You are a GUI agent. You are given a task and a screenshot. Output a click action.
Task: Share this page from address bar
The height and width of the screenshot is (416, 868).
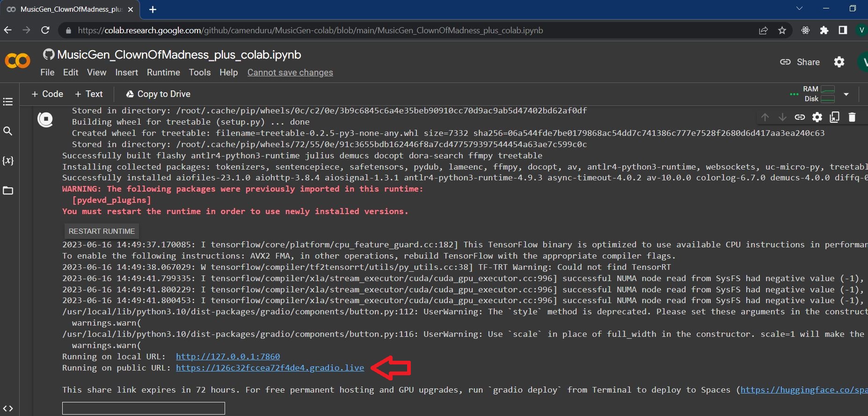[763, 30]
